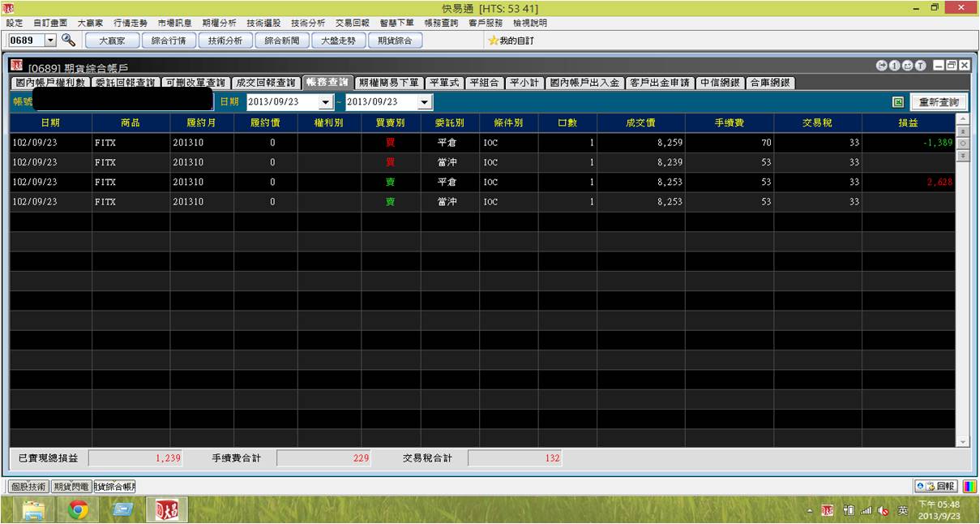Image resolution: width=980 pixels, height=524 pixels.
Task: Click the 期貨綜合 toolbar button
Action: [395, 41]
